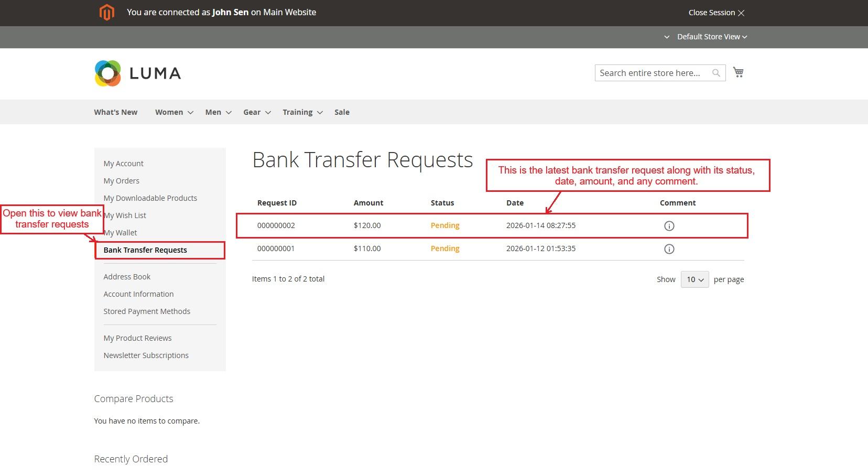View comment info for request 000000001
This screenshot has width=868, height=476.
coord(669,249)
